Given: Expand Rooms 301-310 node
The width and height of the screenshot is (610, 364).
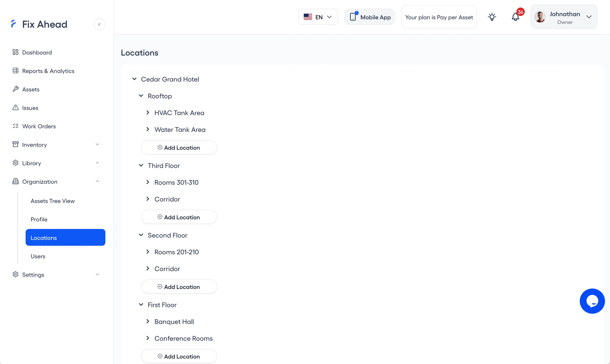Looking at the screenshot, I should coord(148,182).
